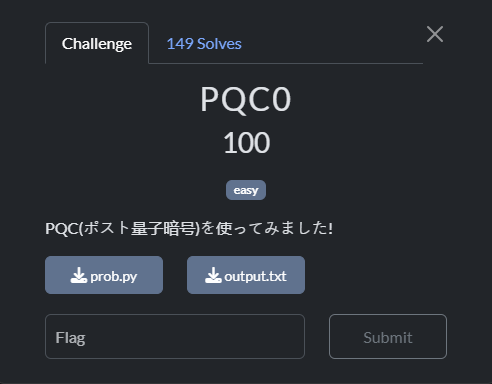Click the download icon on prob.py

(79, 275)
